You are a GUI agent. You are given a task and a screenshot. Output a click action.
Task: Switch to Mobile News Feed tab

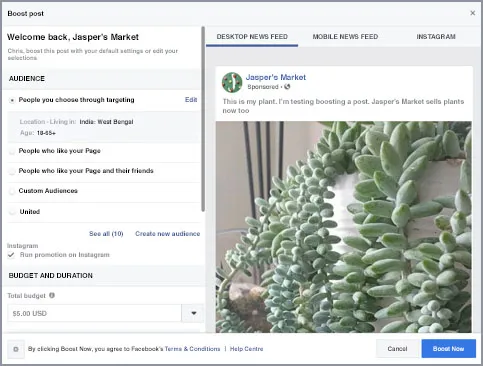click(x=345, y=37)
